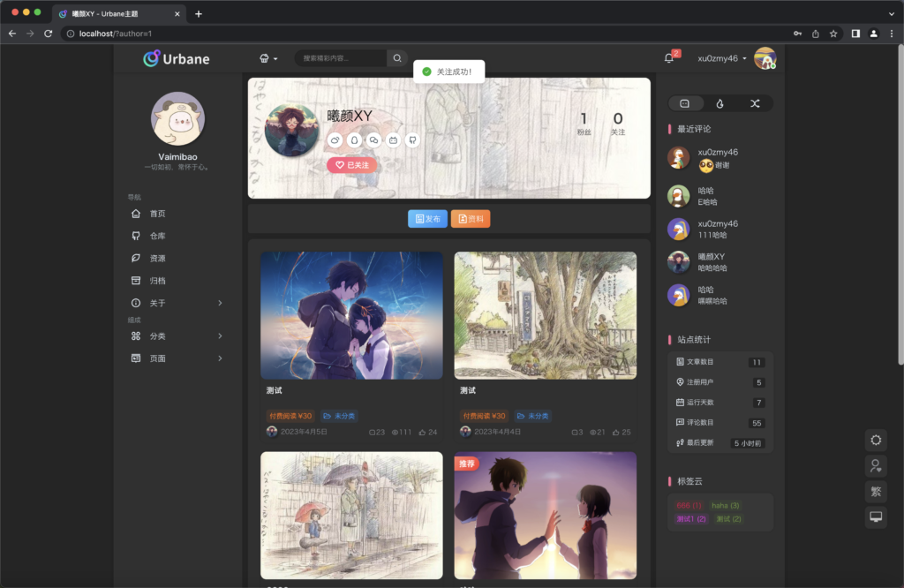Image resolution: width=904 pixels, height=588 pixels.
Task: Open the xu0zmy46 account dropdown
Action: tap(718, 58)
